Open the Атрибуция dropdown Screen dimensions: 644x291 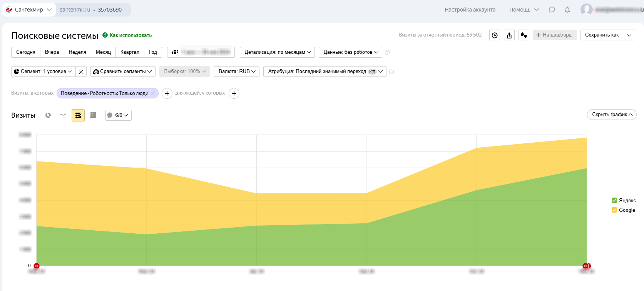(325, 72)
